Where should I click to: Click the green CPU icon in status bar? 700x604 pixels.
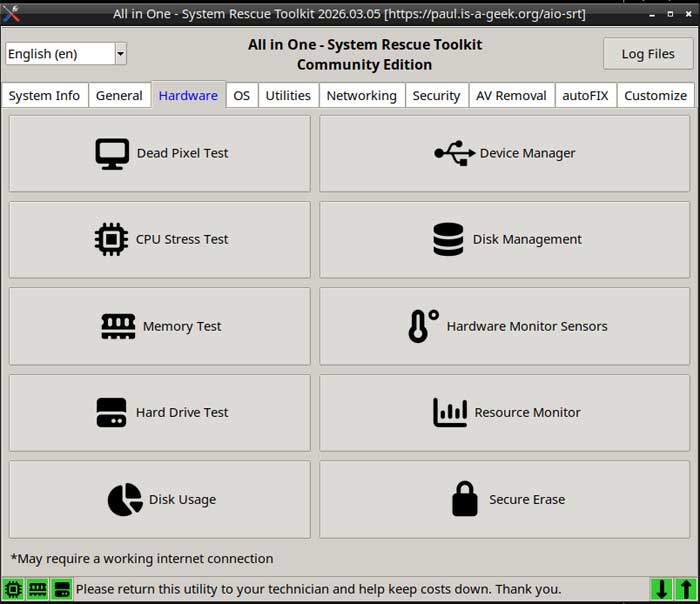click(13, 590)
